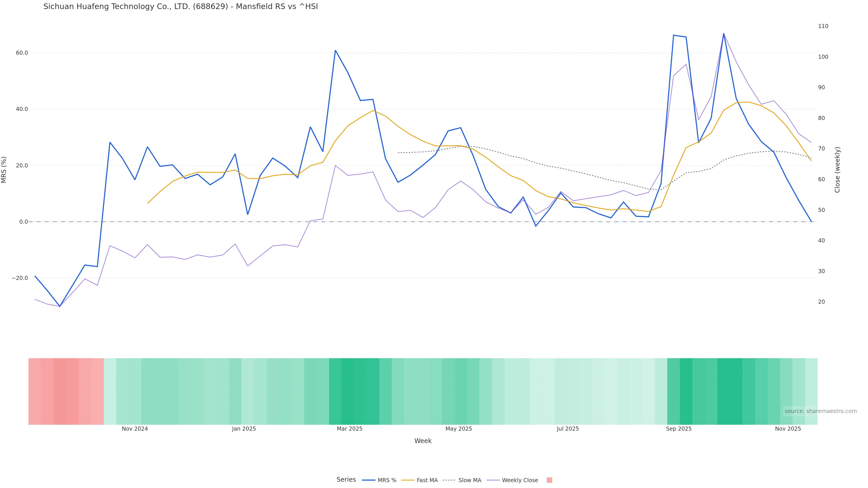The image size is (868, 488).
Task: Click the 110 tick on Close axis
Action: point(823,26)
